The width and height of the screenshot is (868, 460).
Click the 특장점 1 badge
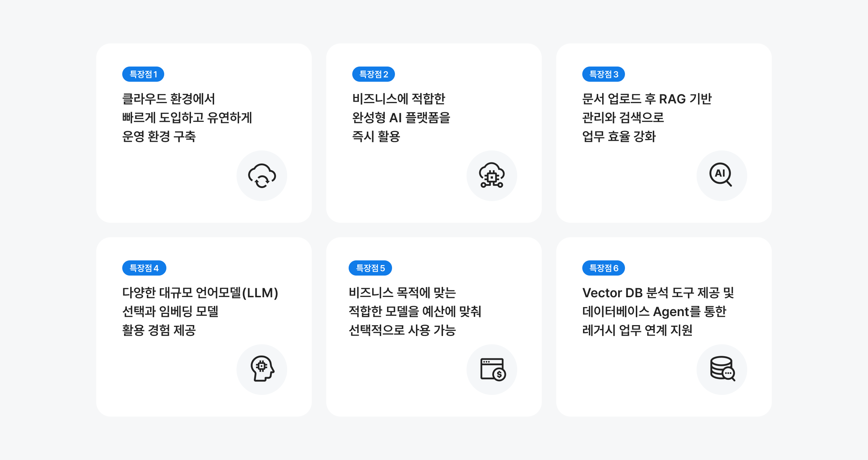(x=143, y=74)
